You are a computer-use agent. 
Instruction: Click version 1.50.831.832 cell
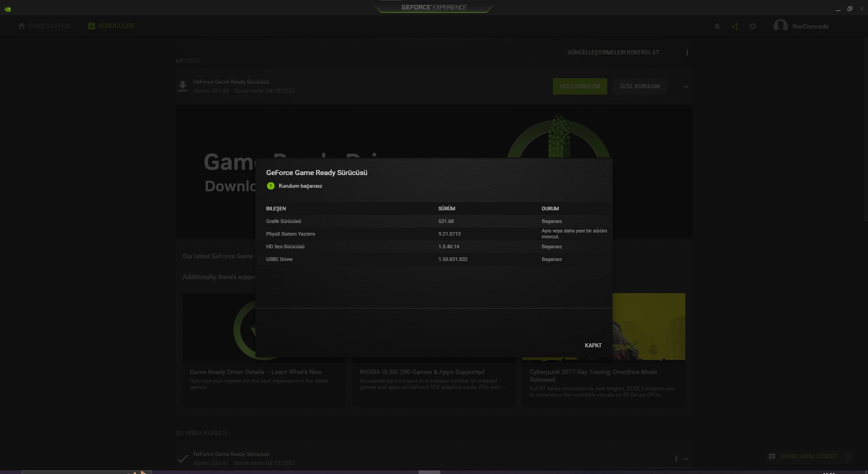coord(453,259)
